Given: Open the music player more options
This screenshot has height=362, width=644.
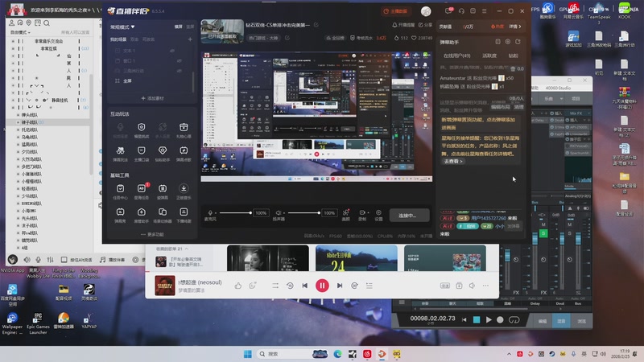Looking at the screenshot, I should click(x=485, y=286).
